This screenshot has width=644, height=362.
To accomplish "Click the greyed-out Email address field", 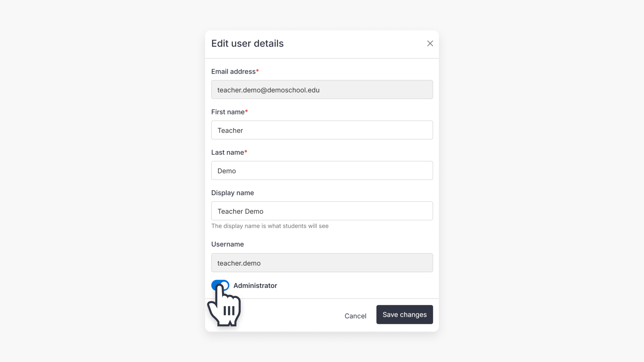I will point(322,89).
